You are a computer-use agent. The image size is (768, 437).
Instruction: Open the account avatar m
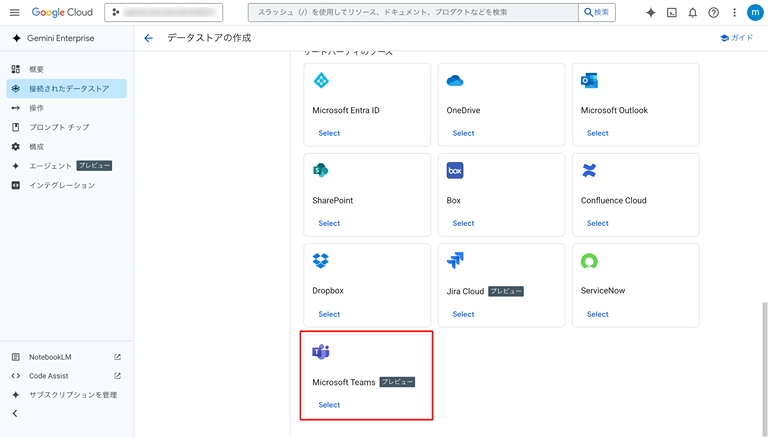click(755, 13)
